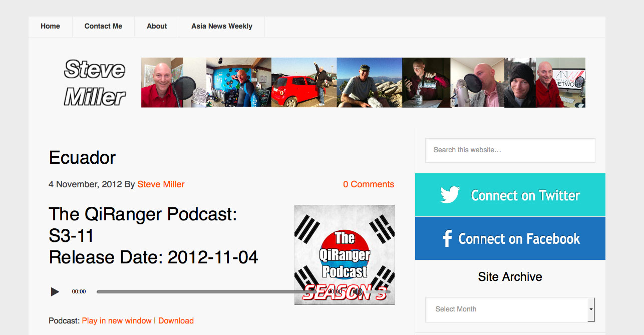Play the podcast audio
Viewport: 644px width, 335px height.
pos(55,291)
